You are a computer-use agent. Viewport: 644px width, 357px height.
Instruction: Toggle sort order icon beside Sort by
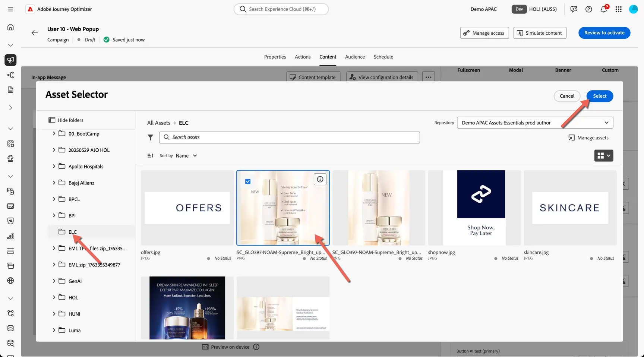(x=150, y=156)
